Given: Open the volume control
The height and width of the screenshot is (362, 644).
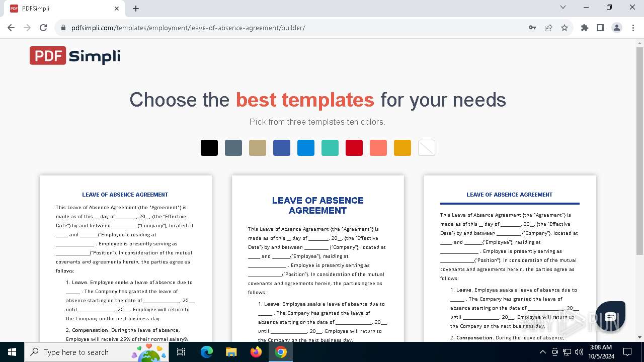Looking at the screenshot, I should click(579, 352).
